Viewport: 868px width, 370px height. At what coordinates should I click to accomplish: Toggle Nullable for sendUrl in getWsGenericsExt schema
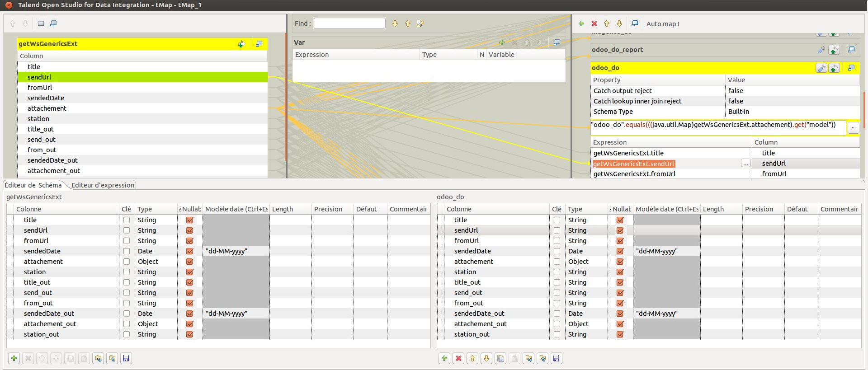[190, 230]
